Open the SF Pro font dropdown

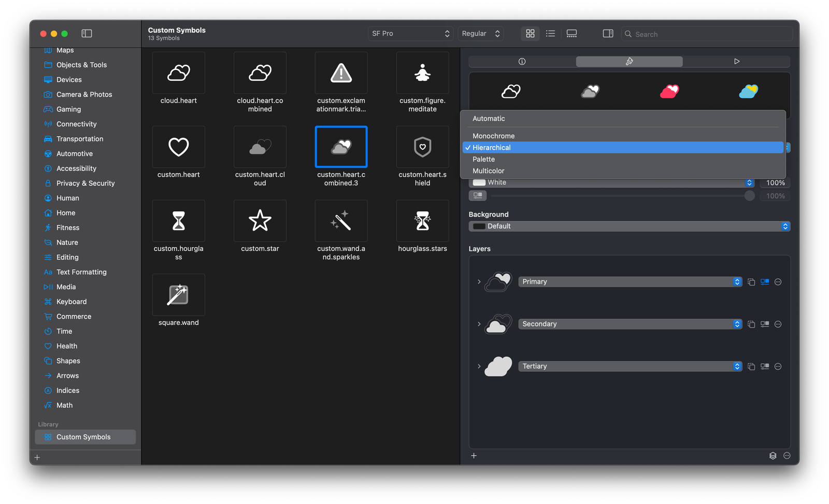tap(410, 33)
